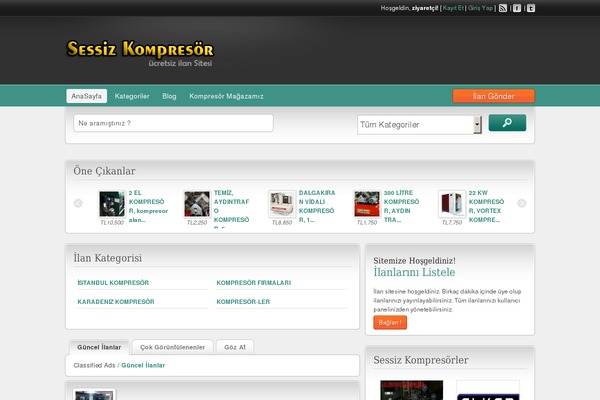
Task: Open the Blog menu item
Action: [x=169, y=96]
